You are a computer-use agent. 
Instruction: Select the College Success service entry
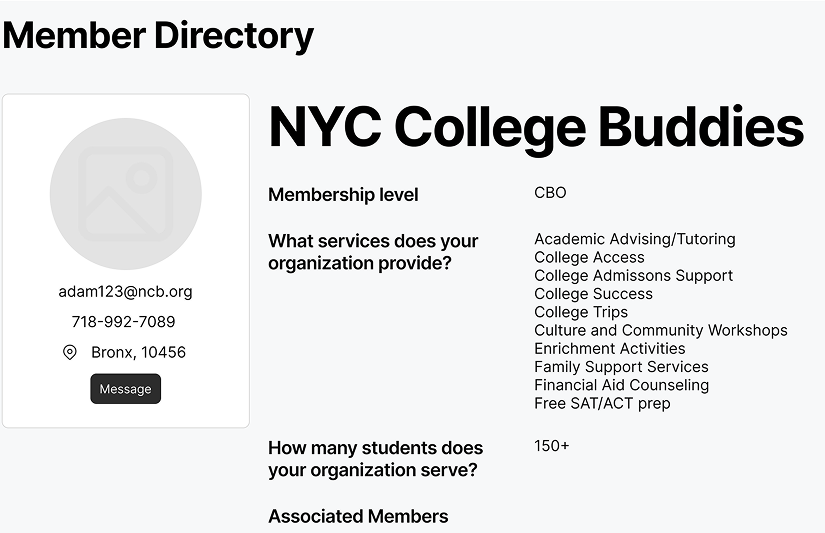[x=593, y=294]
